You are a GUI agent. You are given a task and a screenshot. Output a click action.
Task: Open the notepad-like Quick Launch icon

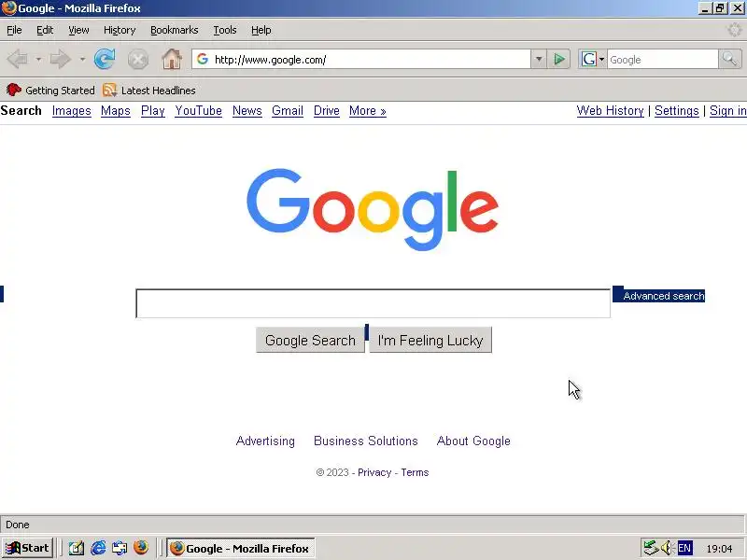click(77, 548)
